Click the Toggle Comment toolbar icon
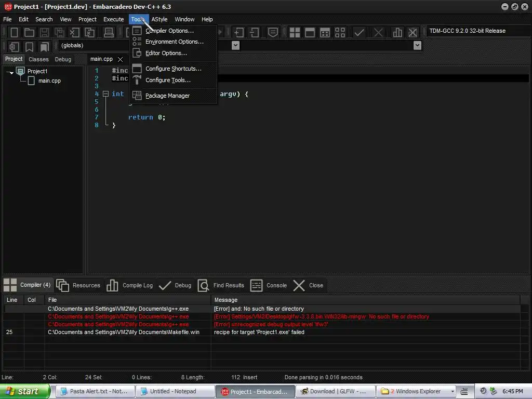The image size is (532, 399). coord(273,33)
